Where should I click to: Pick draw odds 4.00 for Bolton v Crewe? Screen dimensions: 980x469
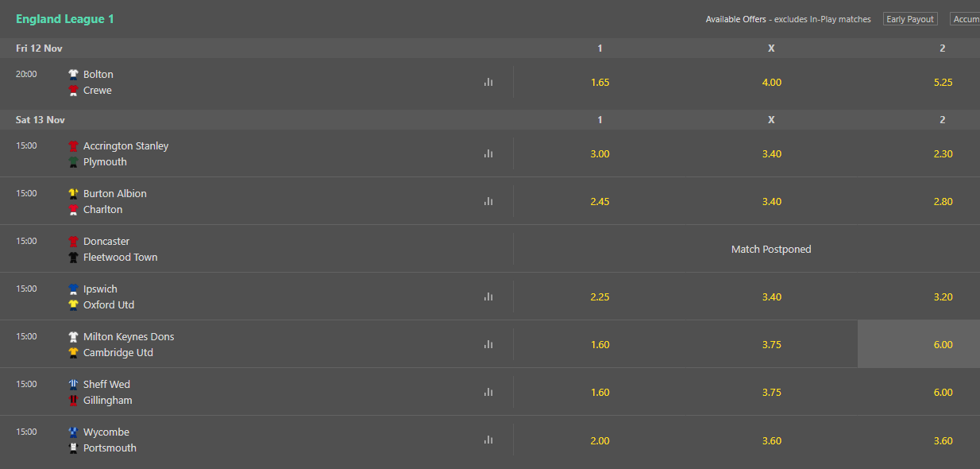pos(771,82)
